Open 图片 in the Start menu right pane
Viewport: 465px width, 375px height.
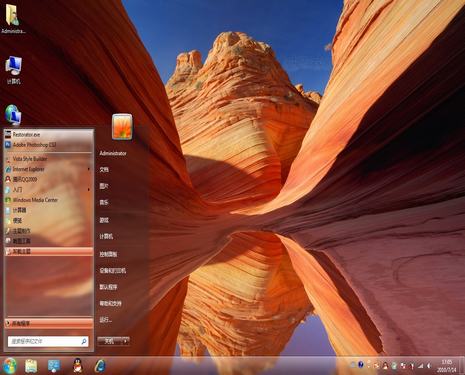[x=104, y=186]
